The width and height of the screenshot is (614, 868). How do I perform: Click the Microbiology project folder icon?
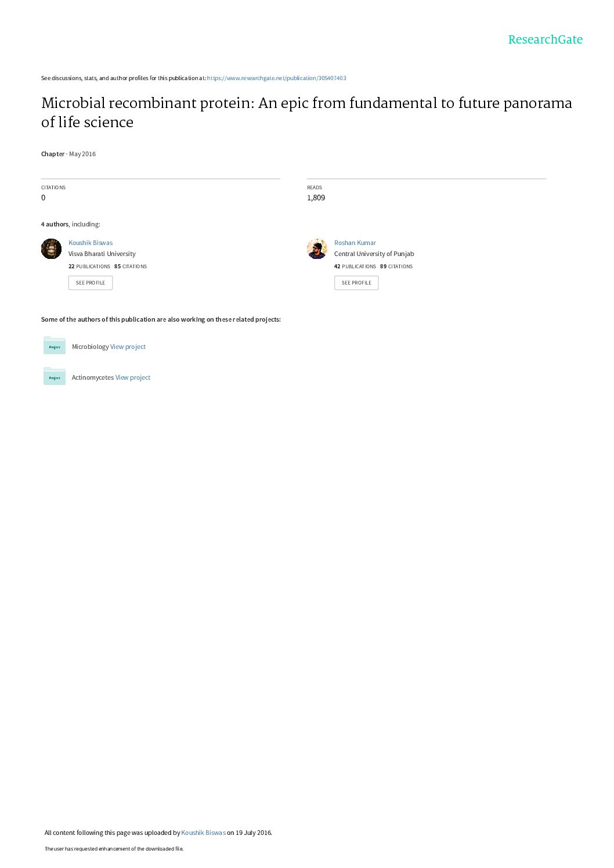55,345
